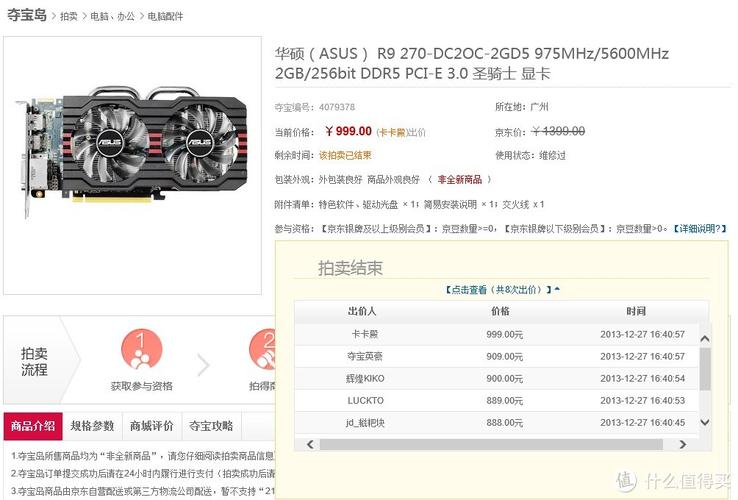The height and width of the screenshot is (500, 738).
Task: Click horizontal scroll right arrow
Action: click(682, 444)
